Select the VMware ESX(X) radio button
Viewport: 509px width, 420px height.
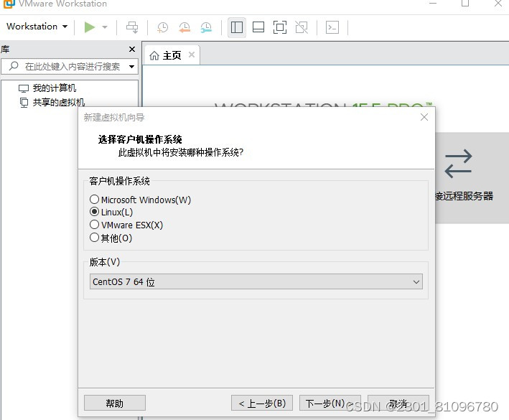pos(94,225)
